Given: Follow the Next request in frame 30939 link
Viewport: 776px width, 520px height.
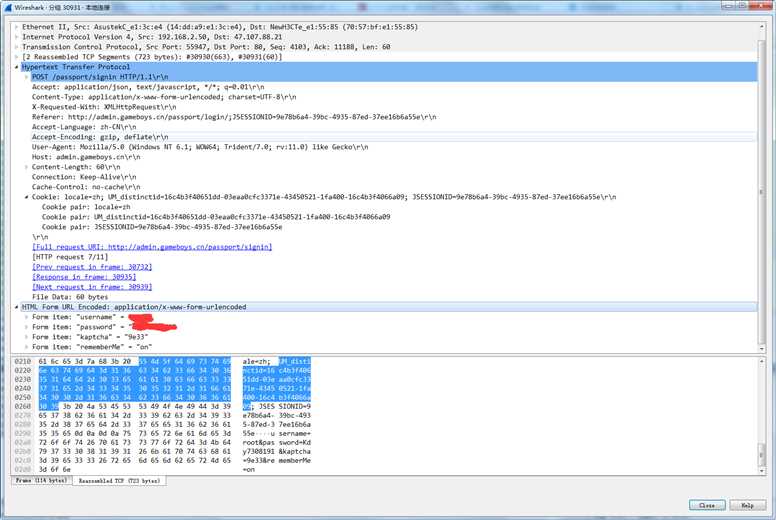Looking at the screenshot, I should point(92,287).
